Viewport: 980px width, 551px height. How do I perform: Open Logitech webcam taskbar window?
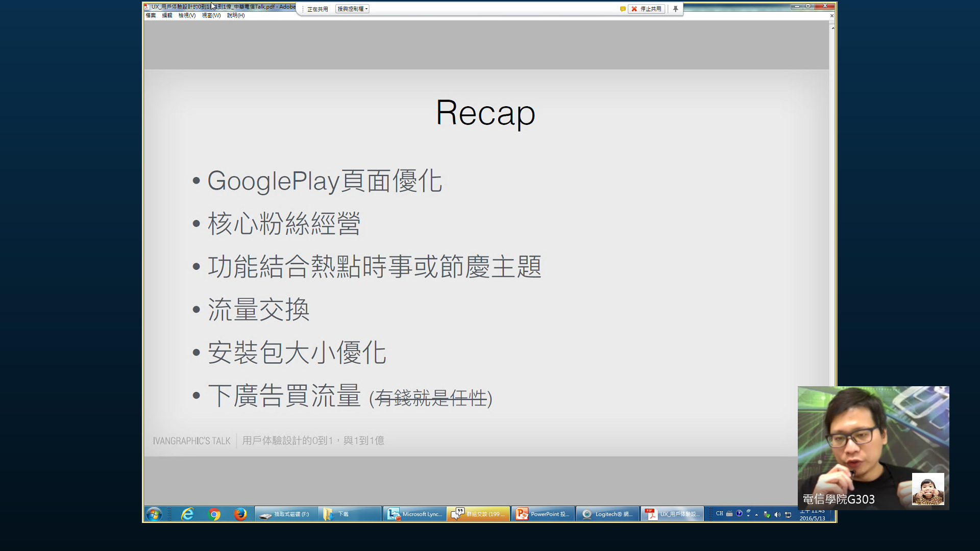coord(607,514)
